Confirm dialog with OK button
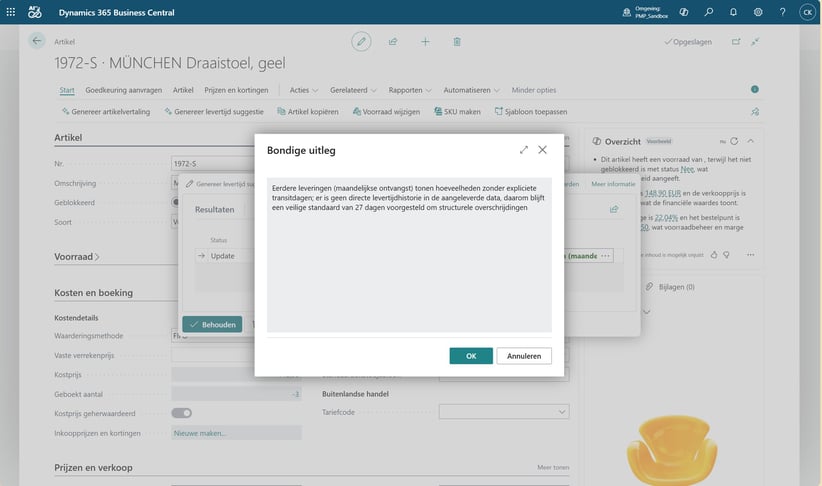 coord(471,356)
